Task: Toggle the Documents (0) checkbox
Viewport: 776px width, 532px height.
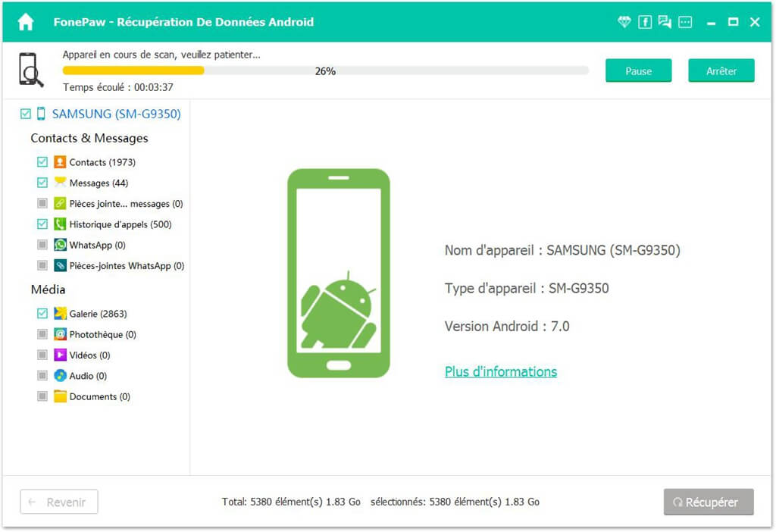Action: click(x=42, y=396)
